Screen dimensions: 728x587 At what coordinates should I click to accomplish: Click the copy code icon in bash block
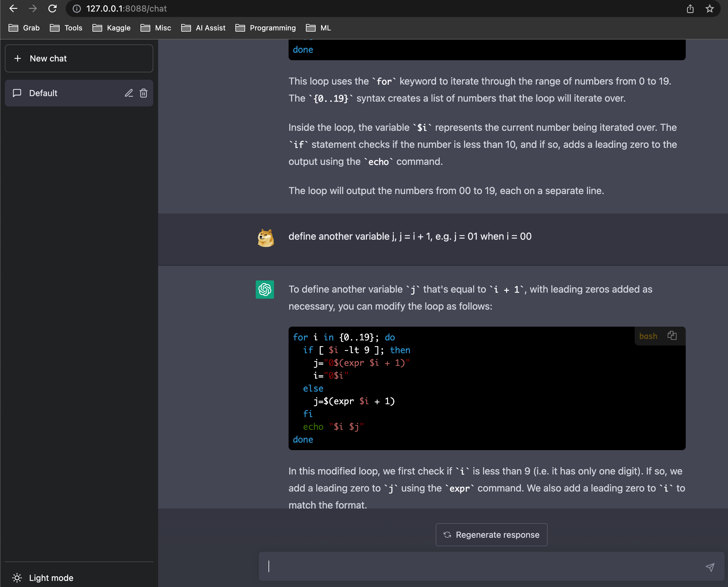pos(671,335)
